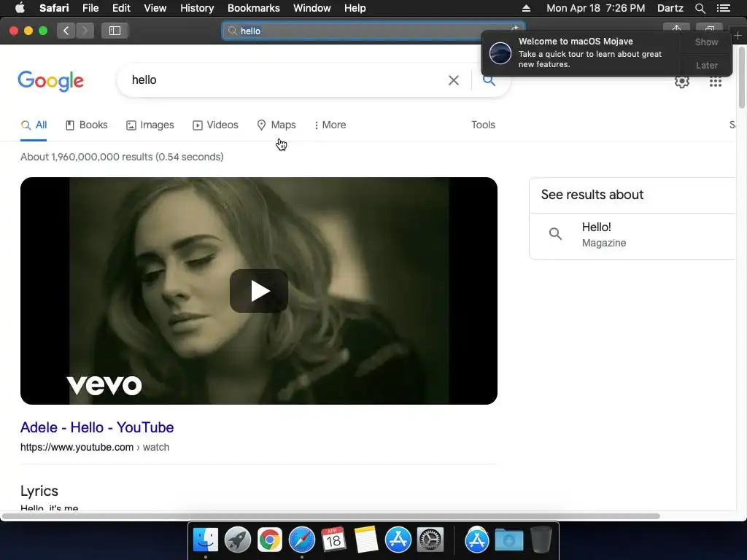The width and height of the screenshot is (747, 560).
Task: Select the All search tab
Action: [34, 125]
